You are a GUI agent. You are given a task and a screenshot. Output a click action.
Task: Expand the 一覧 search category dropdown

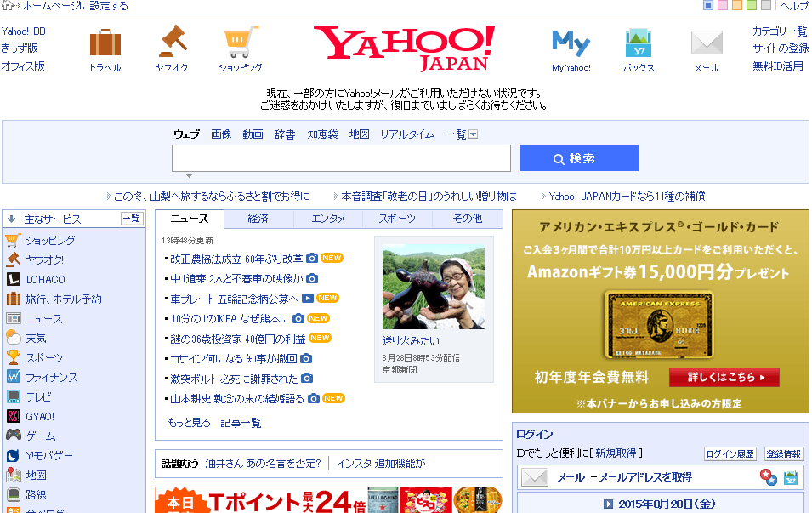coord(473,134)
